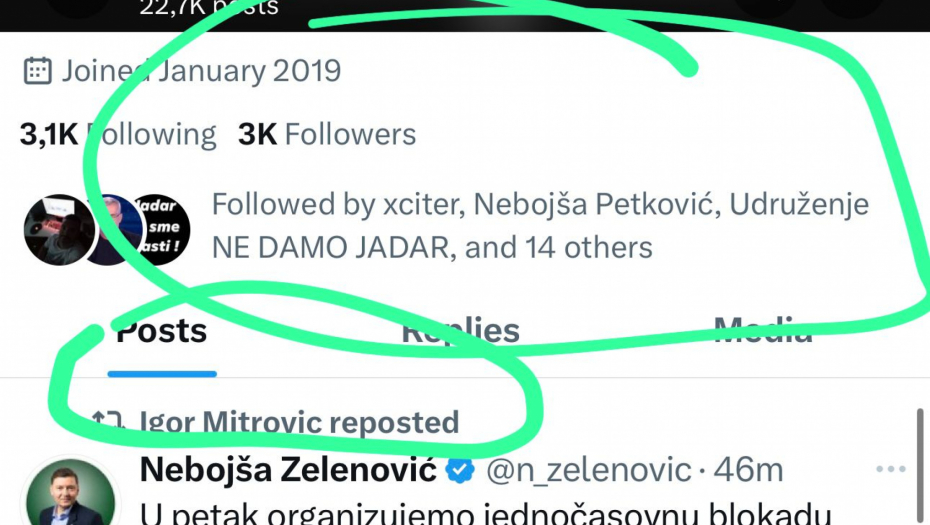Open the post's three-dot more menu
This screenshot has height=525, width=930.
890,469
